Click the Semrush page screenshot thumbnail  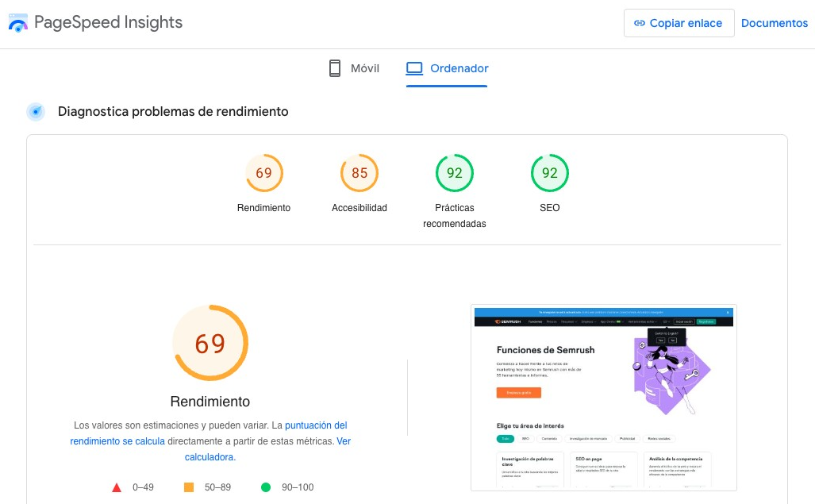click(x=603, y=397)
